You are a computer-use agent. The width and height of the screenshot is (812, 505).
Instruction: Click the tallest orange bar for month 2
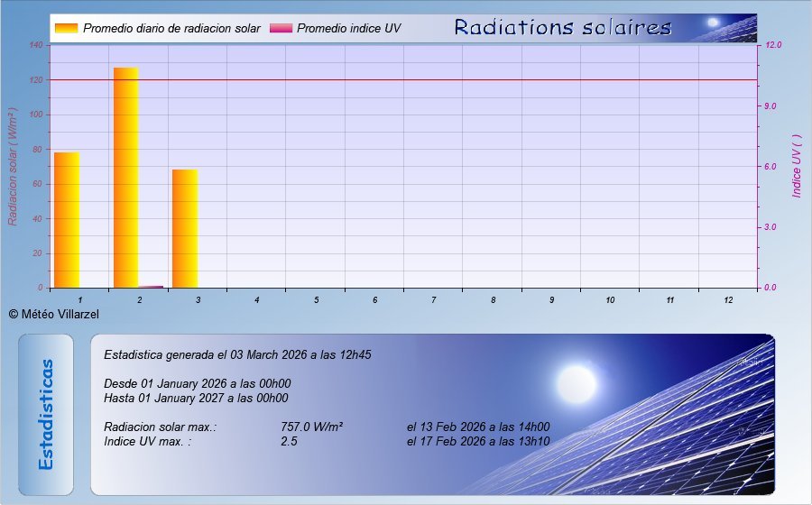click(x=125, y=177)
